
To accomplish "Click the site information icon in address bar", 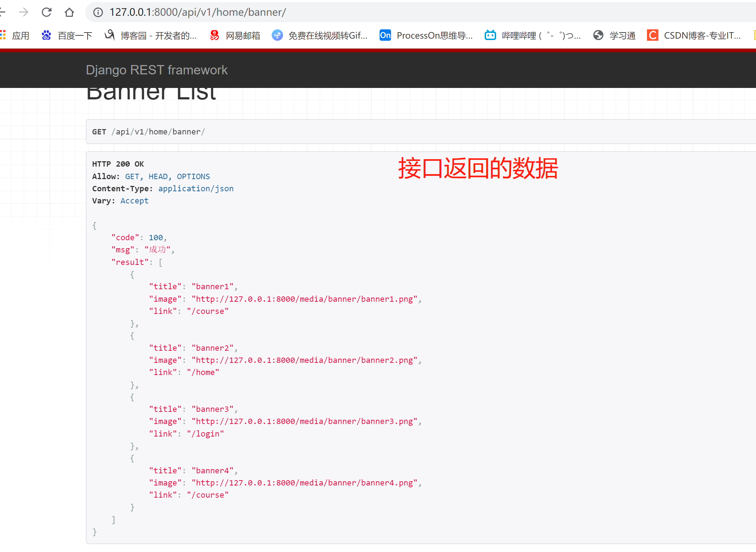I will tap(98, 12).
